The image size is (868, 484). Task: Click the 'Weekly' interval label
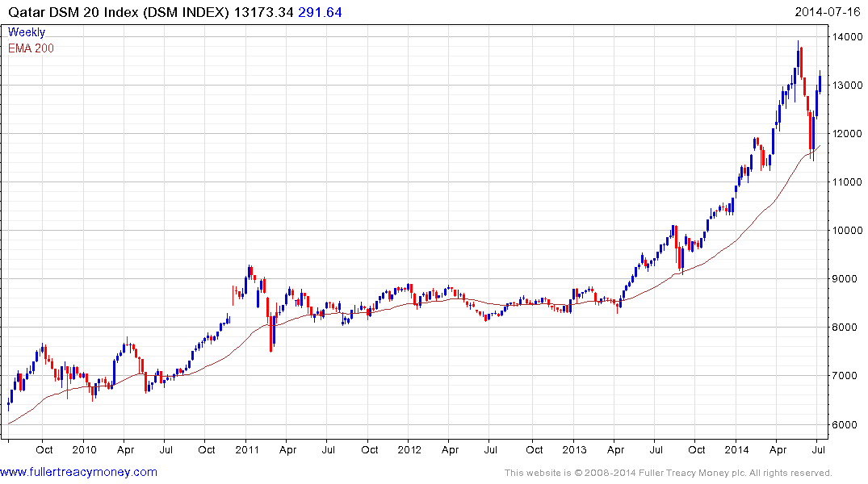pyautogui.click(x=27, y=32)
